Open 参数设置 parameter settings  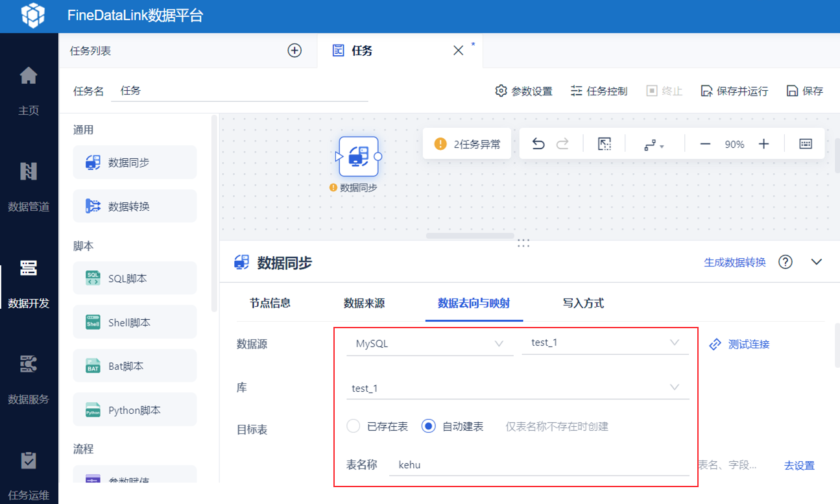pos(524,91)
